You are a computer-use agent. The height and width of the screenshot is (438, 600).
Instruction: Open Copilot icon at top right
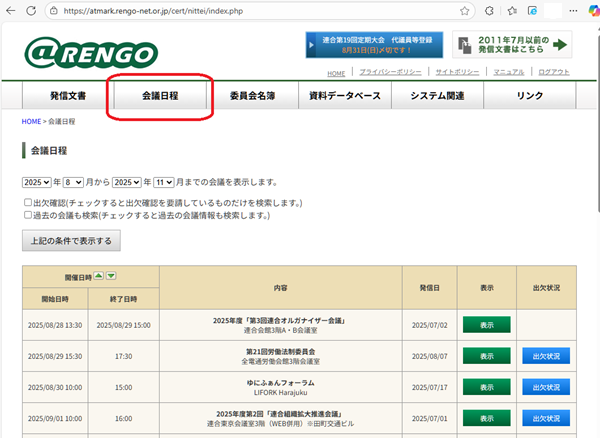[x=594, y=11]
